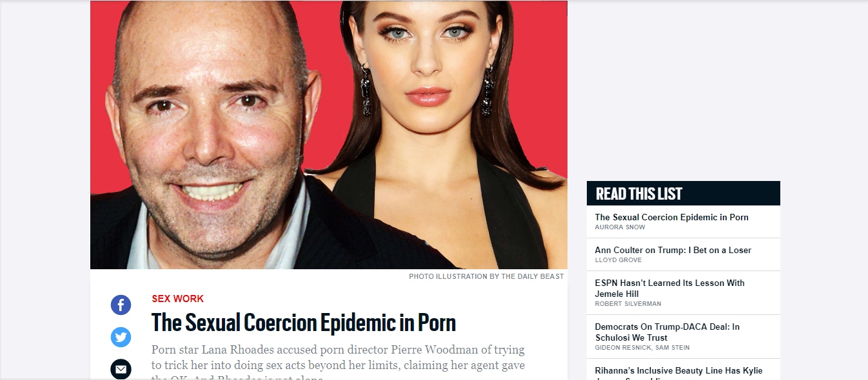This screenshot has height=380, width=868.
Task: Click author name Lloyd Grove
Action: click(x=616, y=260)
